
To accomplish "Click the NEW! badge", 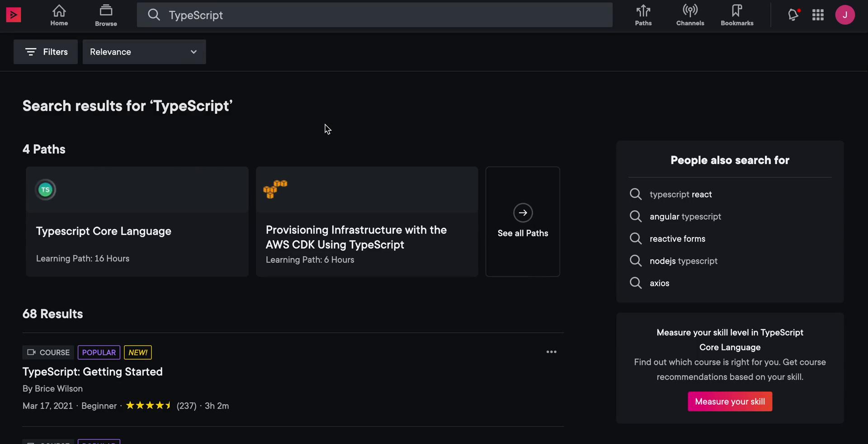I will click(138, 352).
